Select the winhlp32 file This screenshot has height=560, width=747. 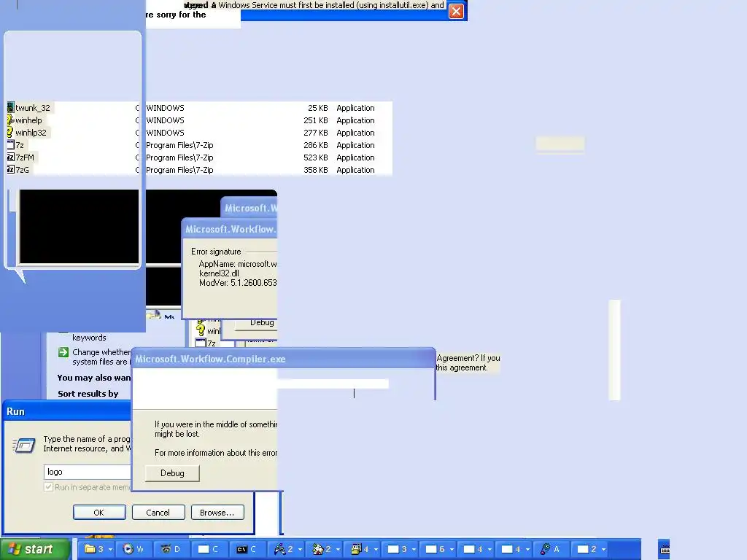(x=31, y=133)
